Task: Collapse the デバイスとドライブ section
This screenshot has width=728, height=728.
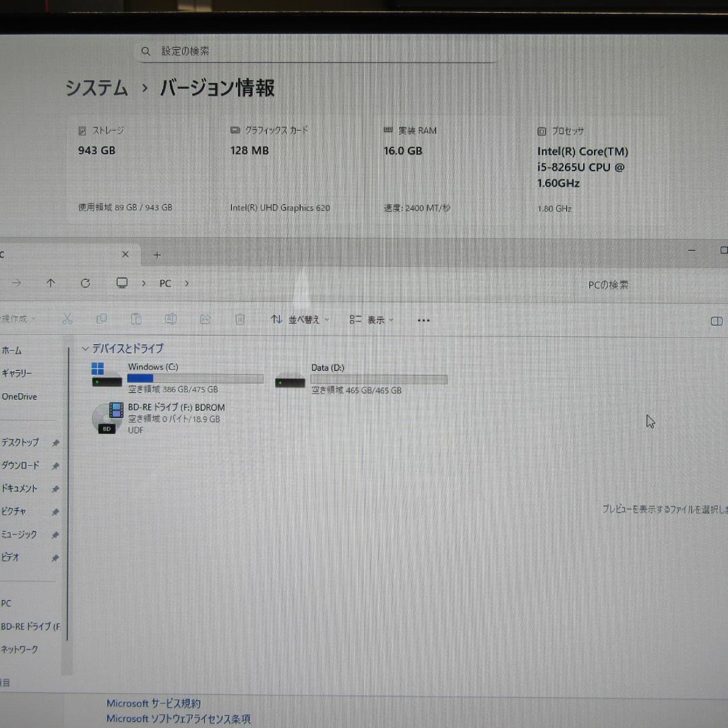Action: (x=85, y=348)
